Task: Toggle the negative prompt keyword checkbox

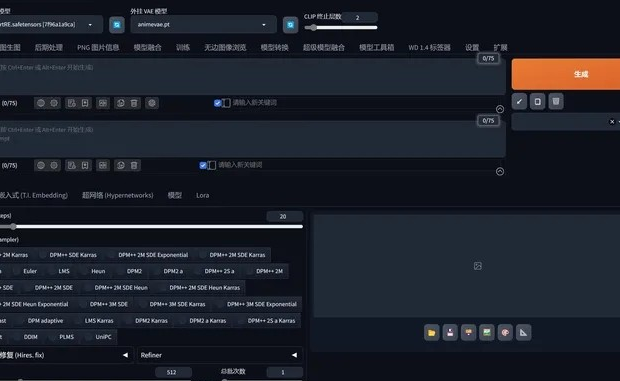Action: tap(203, 165)
